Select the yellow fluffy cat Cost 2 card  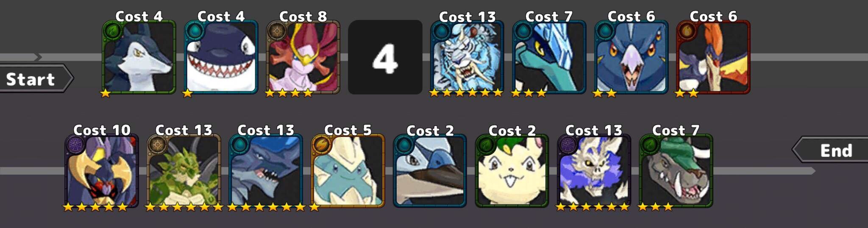pyautogui.click(x=512, y=171)
